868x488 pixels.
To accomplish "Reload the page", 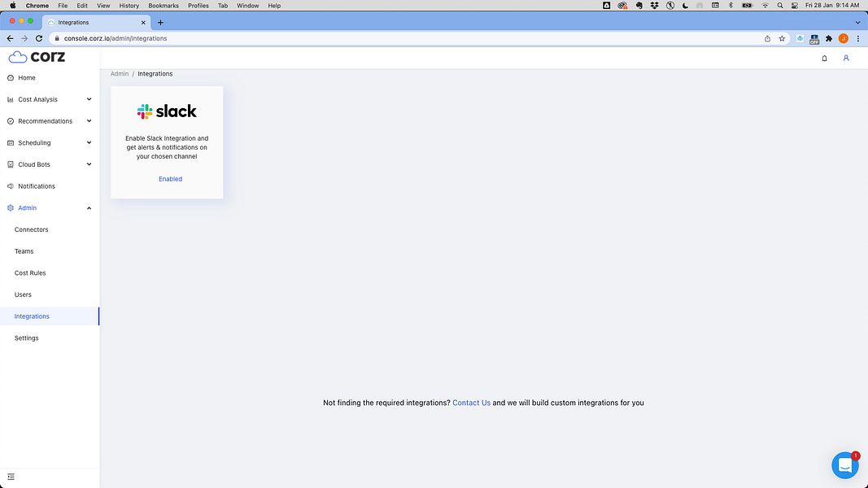I will (39, 38).
